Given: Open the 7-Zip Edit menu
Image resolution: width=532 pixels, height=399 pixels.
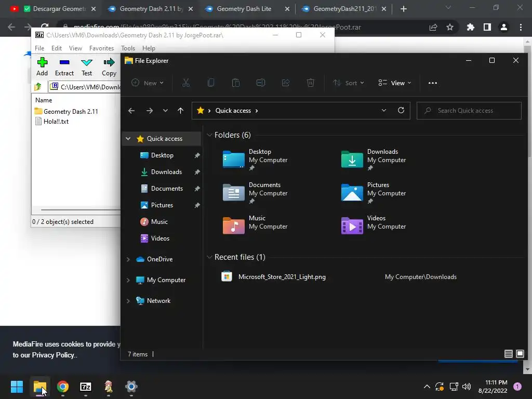Looking at the screenshot, I should (x=56, y=48).
